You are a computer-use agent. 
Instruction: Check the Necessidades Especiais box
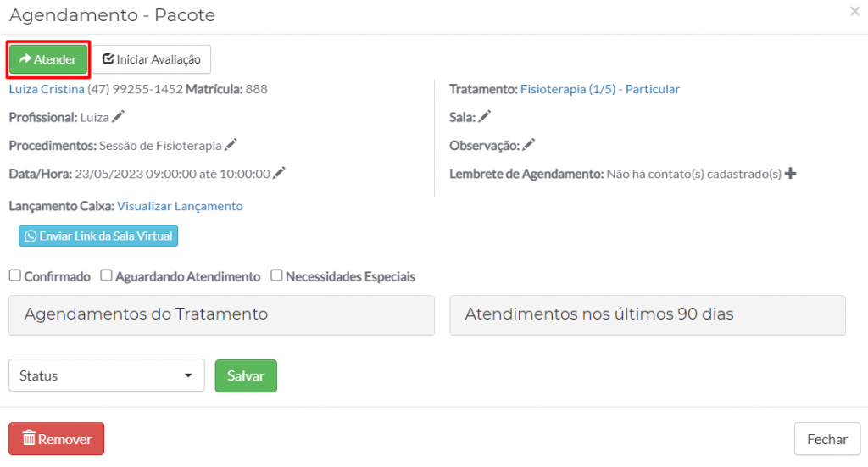click(x=276, y=275)
